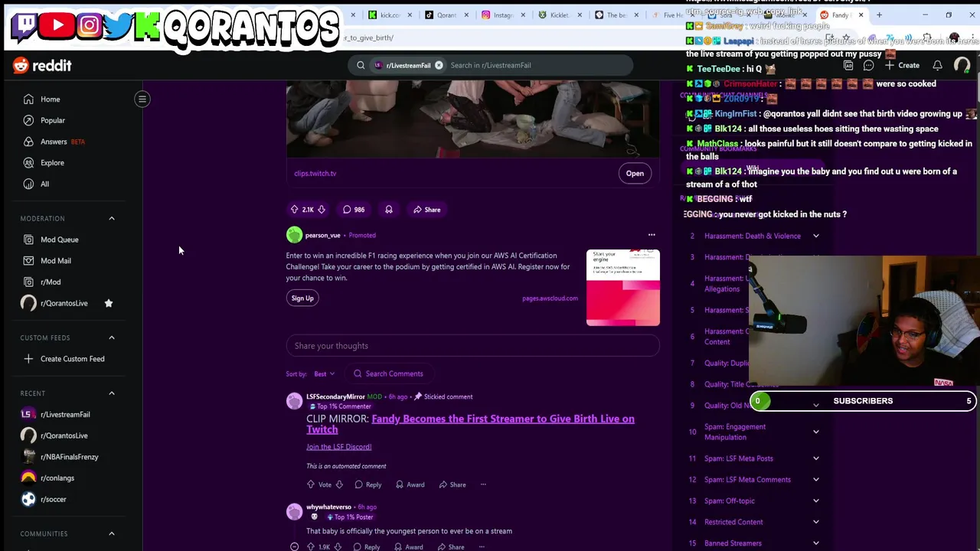Toggle the favorite star on r/QorantosLive
This screenshot has height=551, width=980.
click(109, 303)
